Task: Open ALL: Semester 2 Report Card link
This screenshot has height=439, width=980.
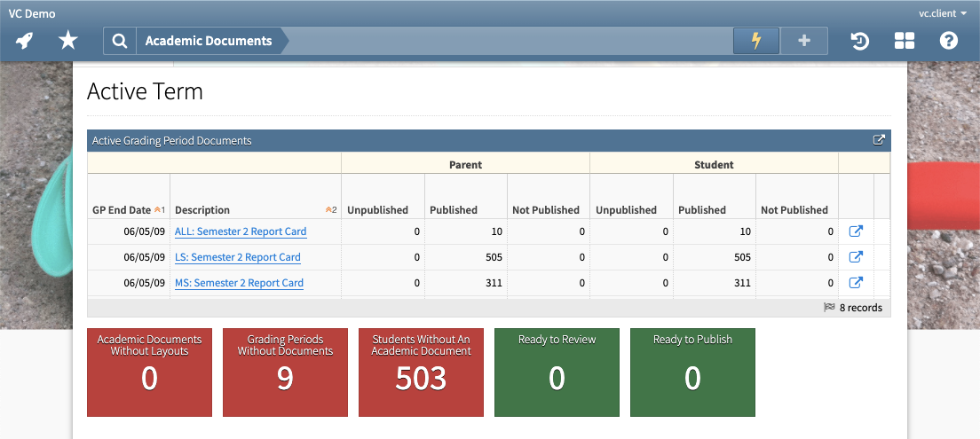Action: click(241, 231)
